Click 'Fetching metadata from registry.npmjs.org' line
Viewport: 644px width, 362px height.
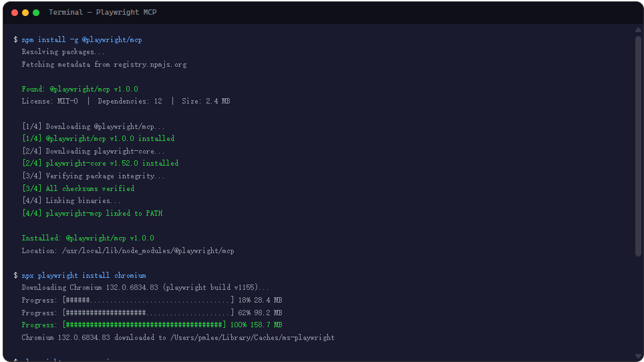[x=104, y=64]
